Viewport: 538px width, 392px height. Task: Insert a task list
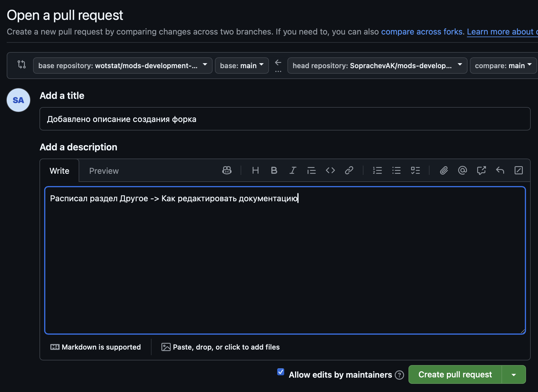415,171
